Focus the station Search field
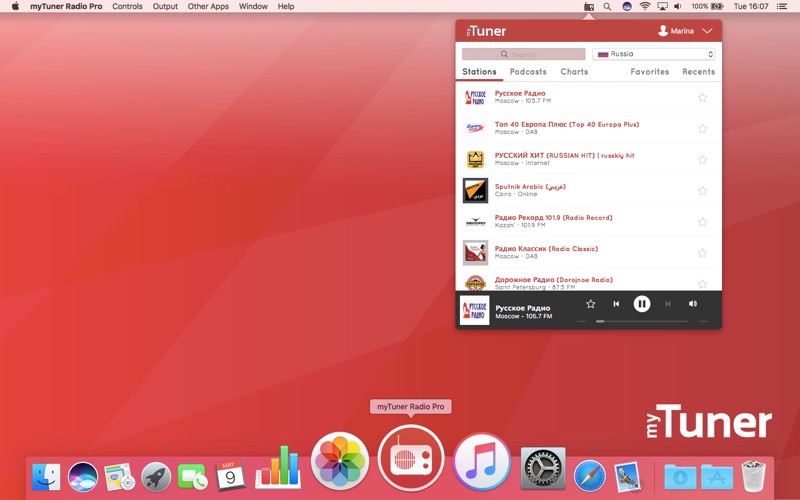The height and width of the screenshot is (500, 800). click(523, 54)
